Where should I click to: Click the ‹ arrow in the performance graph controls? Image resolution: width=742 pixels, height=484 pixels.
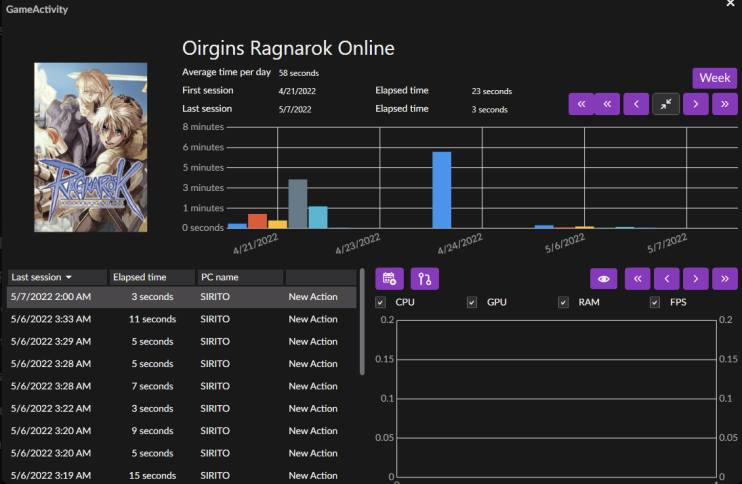tap(667, 279)
